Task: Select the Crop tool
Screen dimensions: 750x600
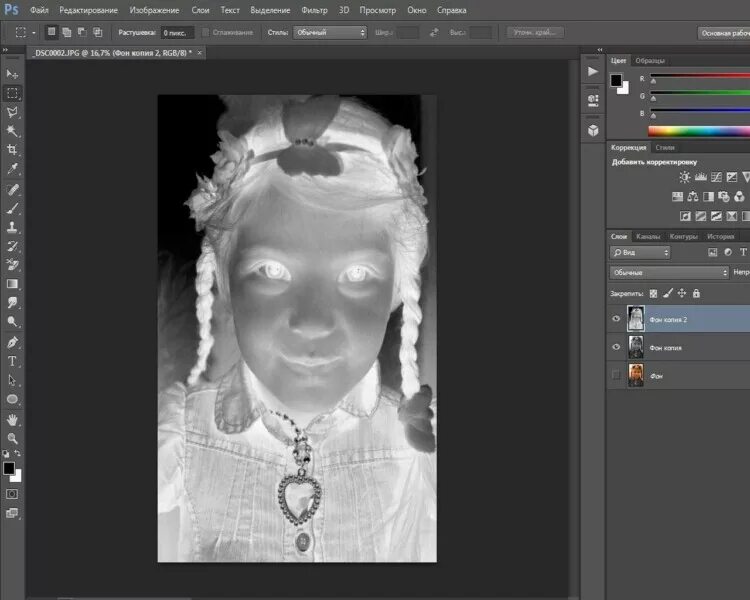Action: pos(13,150)
